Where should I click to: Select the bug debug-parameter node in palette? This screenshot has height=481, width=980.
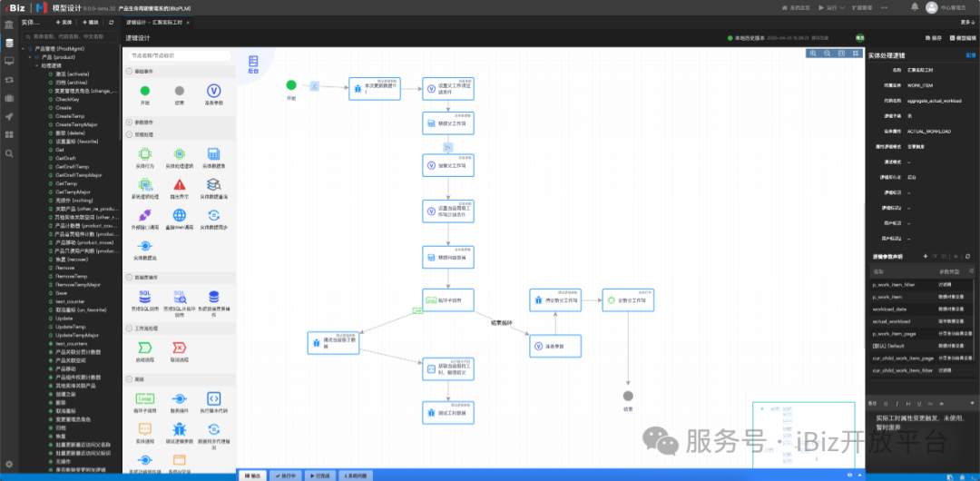180,429
